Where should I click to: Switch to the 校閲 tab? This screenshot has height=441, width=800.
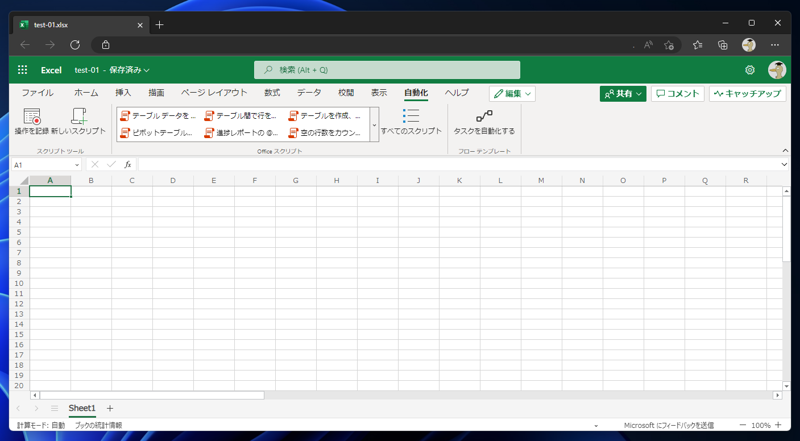coord(346,92)
